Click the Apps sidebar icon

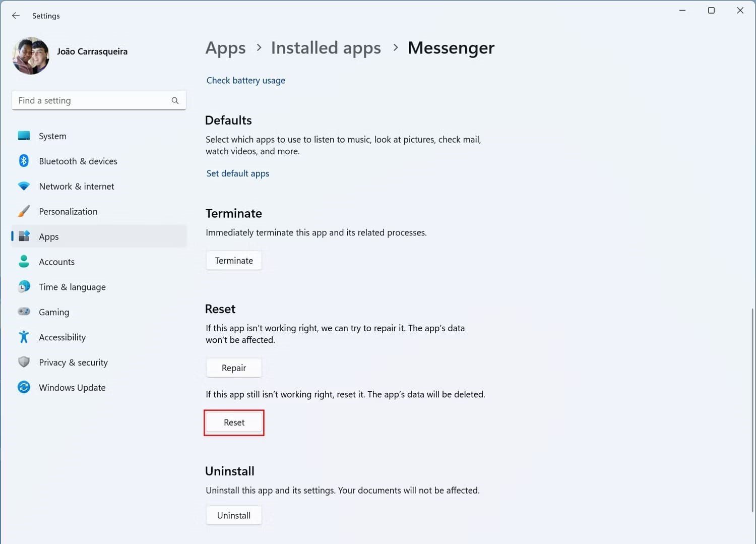[24, 236]
